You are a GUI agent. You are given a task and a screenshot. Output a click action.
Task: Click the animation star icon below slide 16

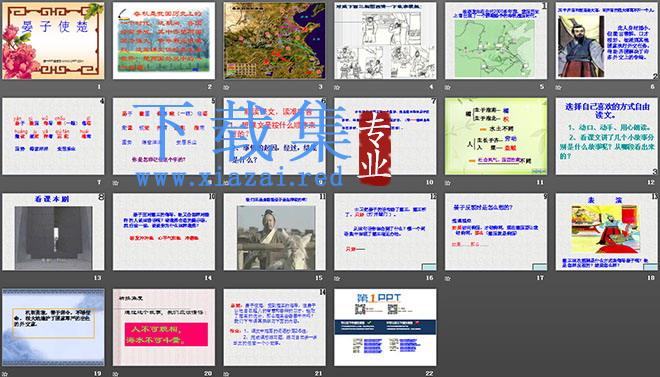tap(337, 278)
